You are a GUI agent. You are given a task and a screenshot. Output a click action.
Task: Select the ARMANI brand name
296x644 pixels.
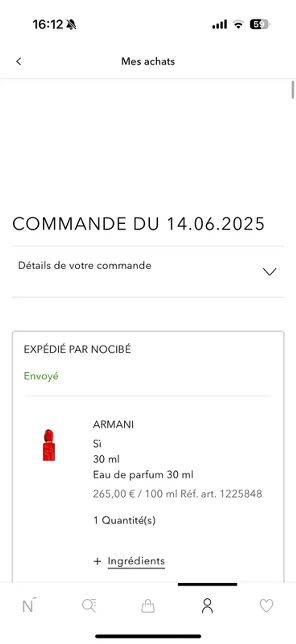pos(113,424)
